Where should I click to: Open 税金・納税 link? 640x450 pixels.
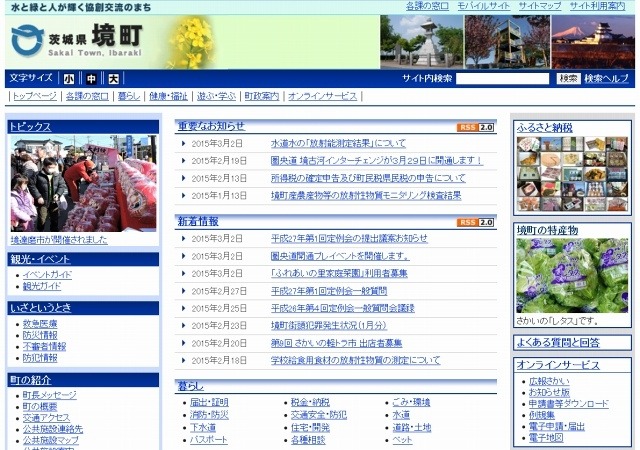310,403
